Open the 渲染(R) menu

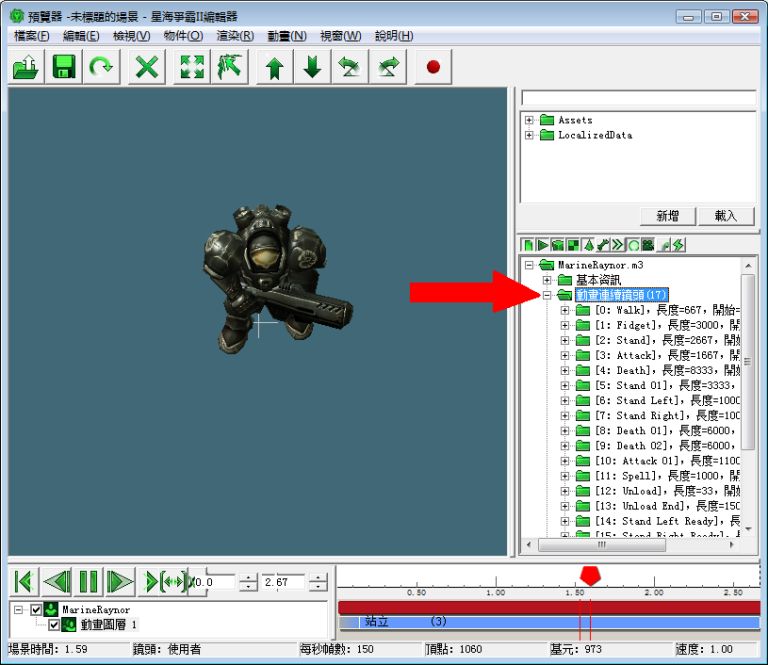click(x=235, y=36)
